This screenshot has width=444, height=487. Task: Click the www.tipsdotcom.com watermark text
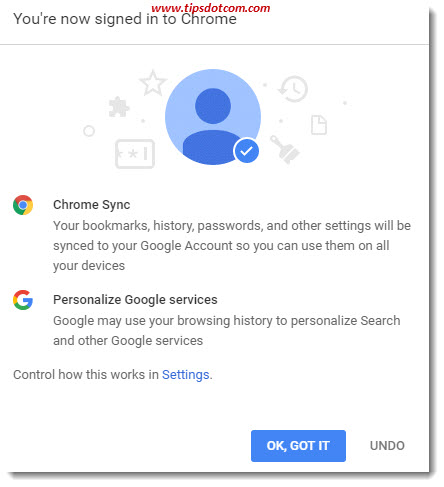pos(211,7)
